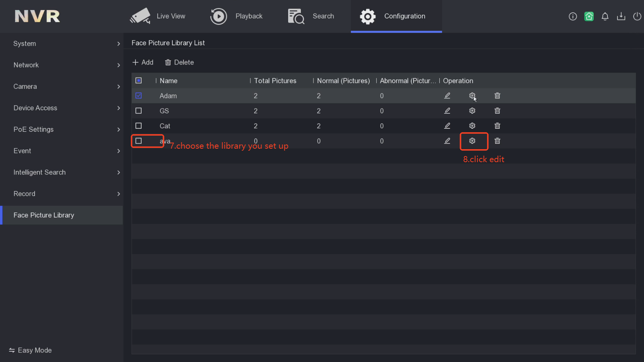Click the power icon at top right
Screen dimensions: 644x362
637,16
